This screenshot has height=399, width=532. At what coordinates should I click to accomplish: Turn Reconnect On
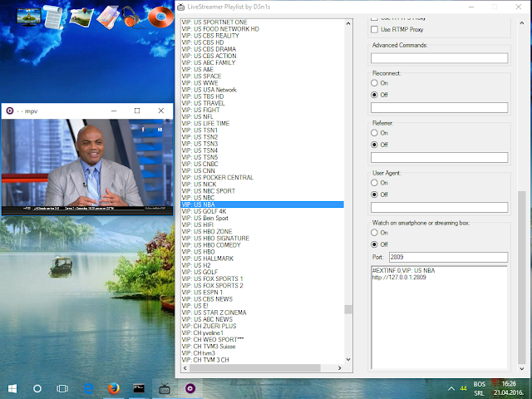coord(374,83)
